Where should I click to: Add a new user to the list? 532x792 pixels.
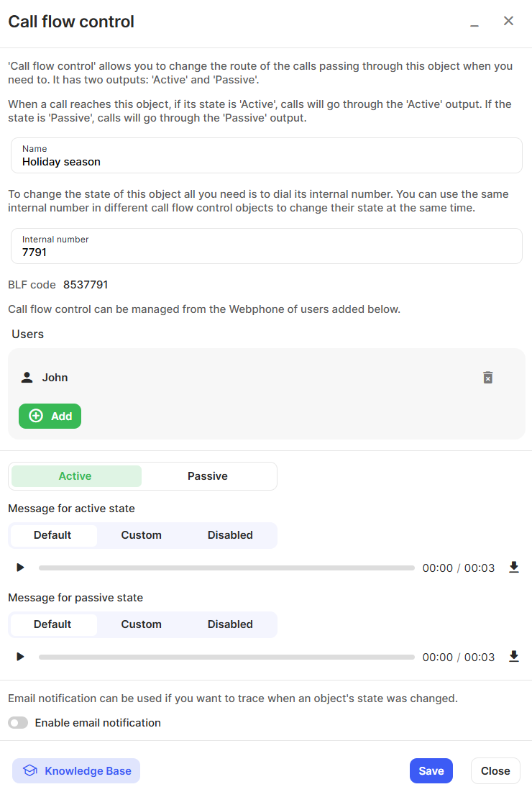50,417
